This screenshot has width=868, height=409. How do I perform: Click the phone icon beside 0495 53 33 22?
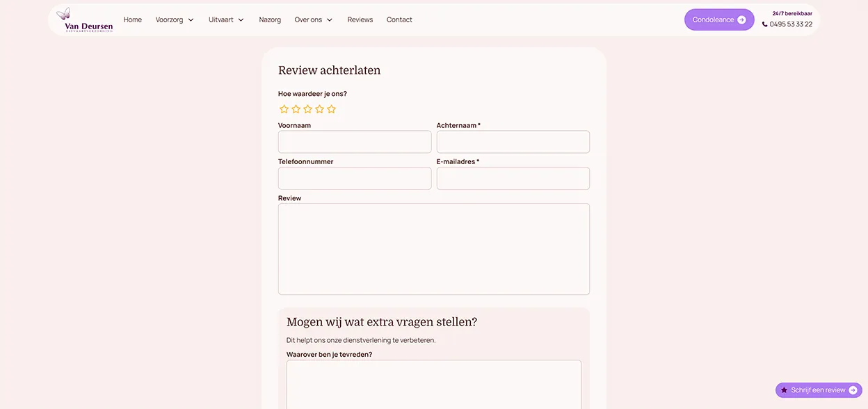click(765, 24)
